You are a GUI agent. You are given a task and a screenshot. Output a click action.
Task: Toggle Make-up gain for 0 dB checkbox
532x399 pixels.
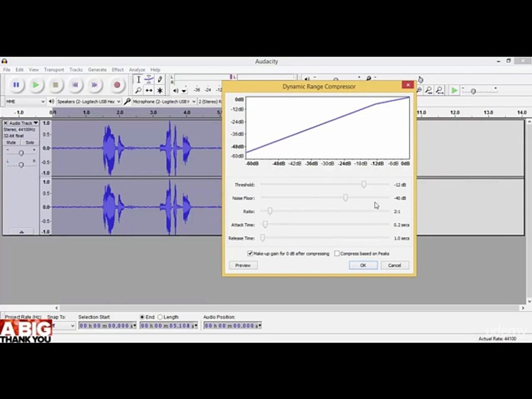pos(250,253)
